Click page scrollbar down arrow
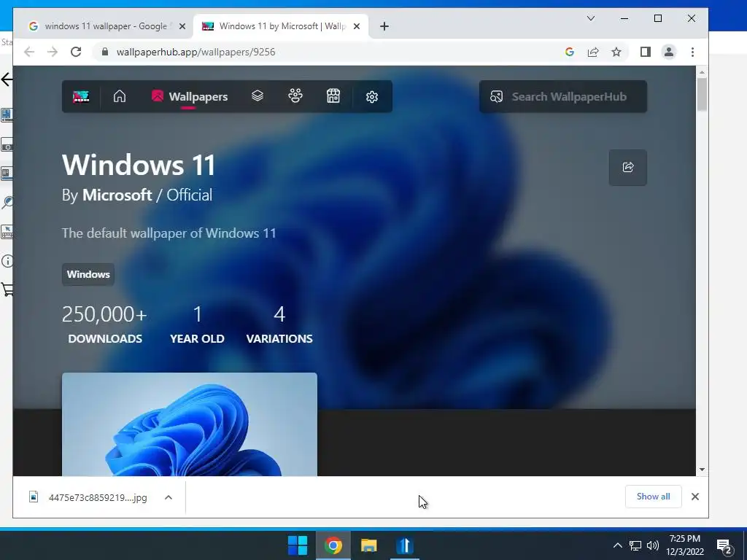This screenshot has height=560, width=747. (x=702, y=470)
